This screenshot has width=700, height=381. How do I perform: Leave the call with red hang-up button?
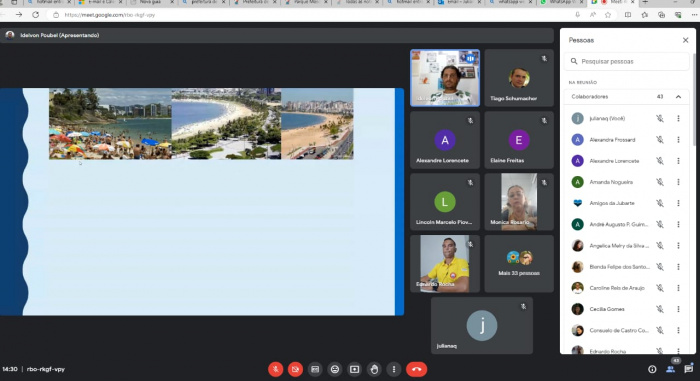coord(417,369)
